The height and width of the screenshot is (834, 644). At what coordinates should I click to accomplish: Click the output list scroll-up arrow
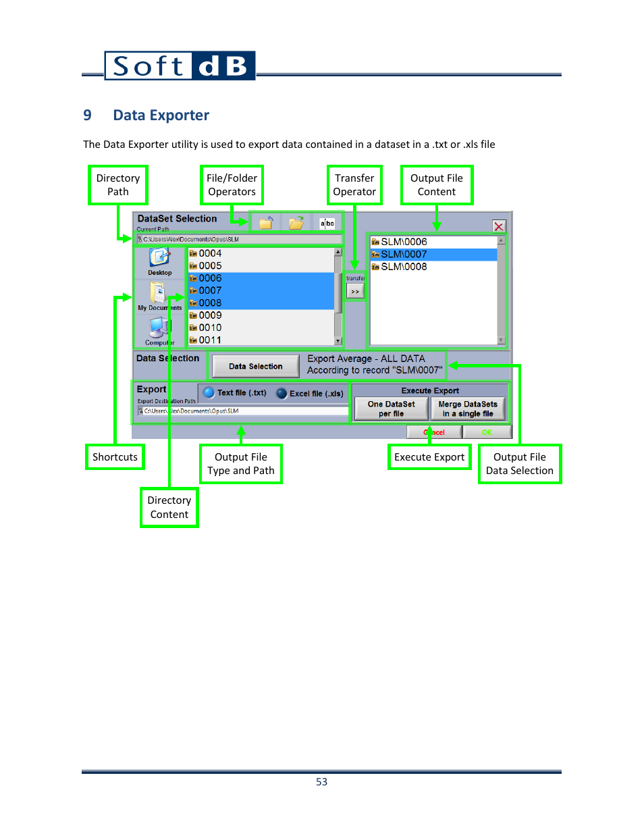point(501,240)
